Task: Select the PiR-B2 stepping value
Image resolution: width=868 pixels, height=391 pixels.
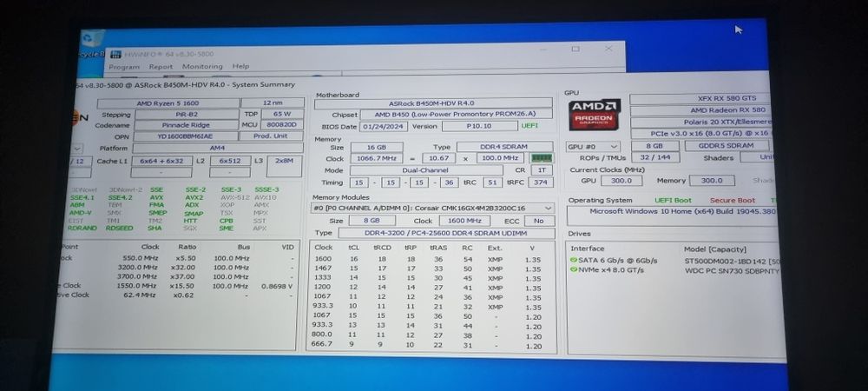Action: coord(187,115)
